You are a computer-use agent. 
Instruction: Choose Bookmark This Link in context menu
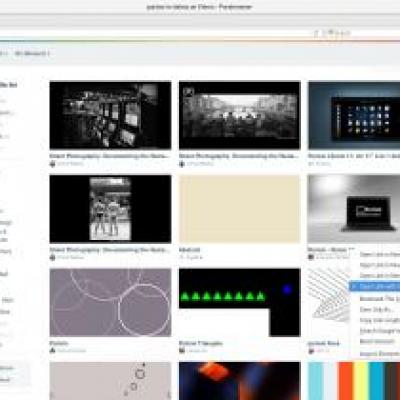coord(379,299)
